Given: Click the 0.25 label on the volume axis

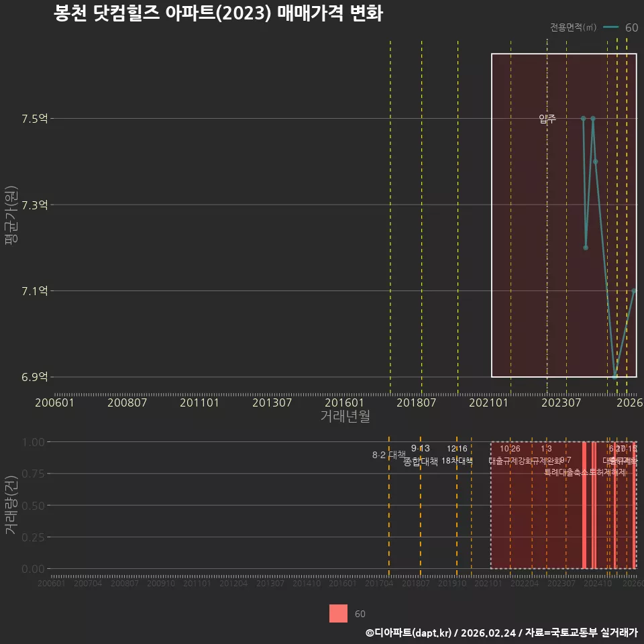Looking at the screenshot, I should click(33, 537).
